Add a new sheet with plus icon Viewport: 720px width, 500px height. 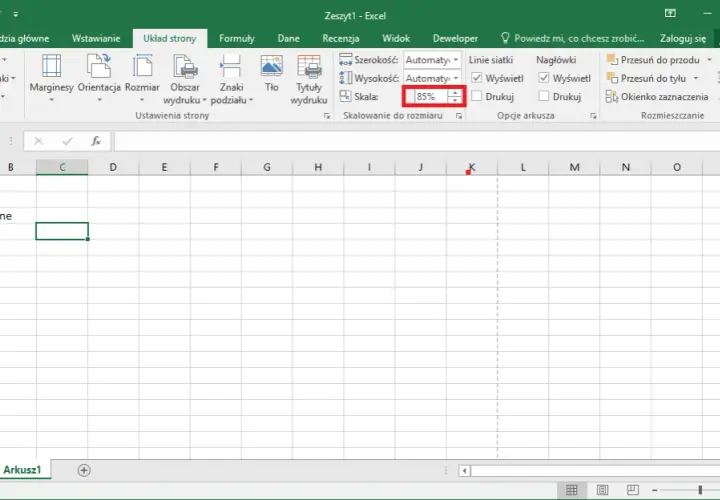pyautogui.click(x=84, y=470)
